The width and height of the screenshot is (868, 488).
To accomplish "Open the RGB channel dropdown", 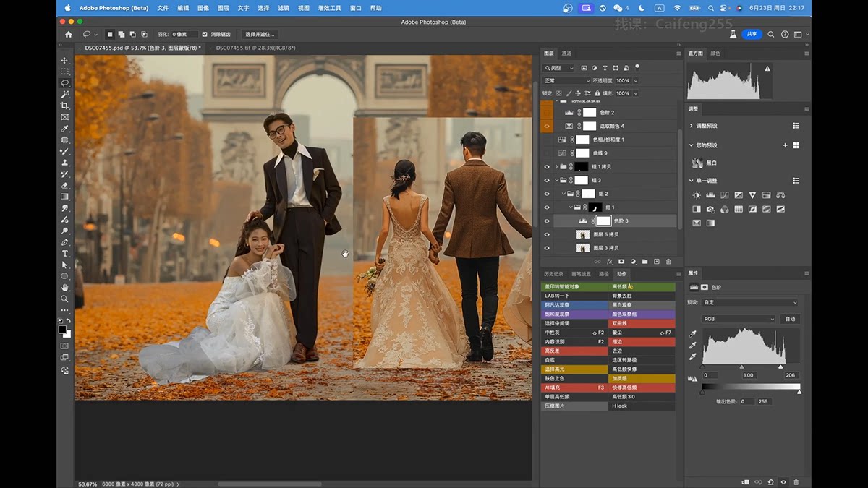I will (738, 319).
